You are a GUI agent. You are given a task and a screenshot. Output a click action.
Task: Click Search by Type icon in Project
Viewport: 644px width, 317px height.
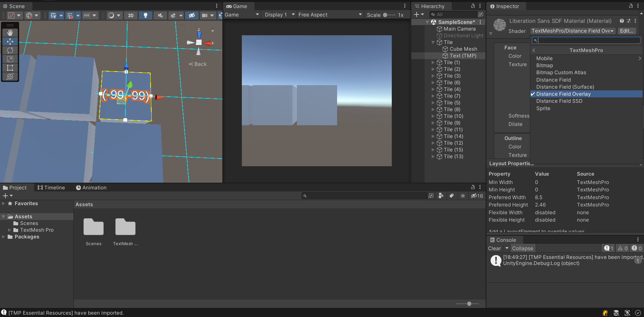441,196
